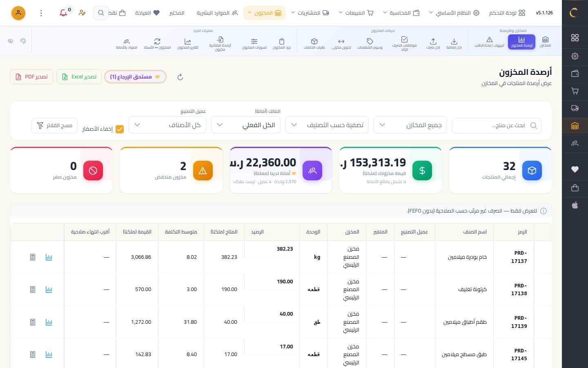Open the تصفية حسب التصنيف dropdown

tap(327, 125)
